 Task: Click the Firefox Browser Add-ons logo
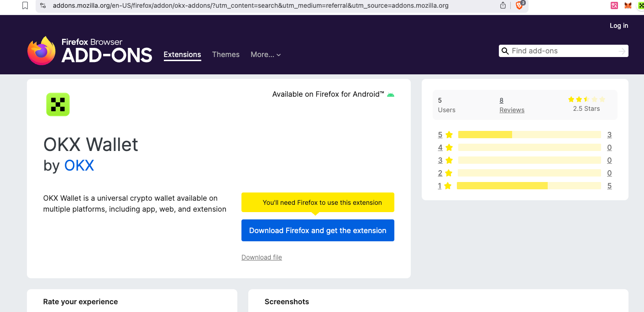90,51
